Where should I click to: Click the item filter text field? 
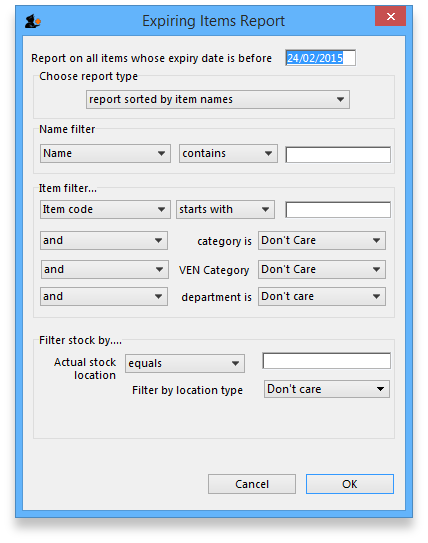coord(338,210)
